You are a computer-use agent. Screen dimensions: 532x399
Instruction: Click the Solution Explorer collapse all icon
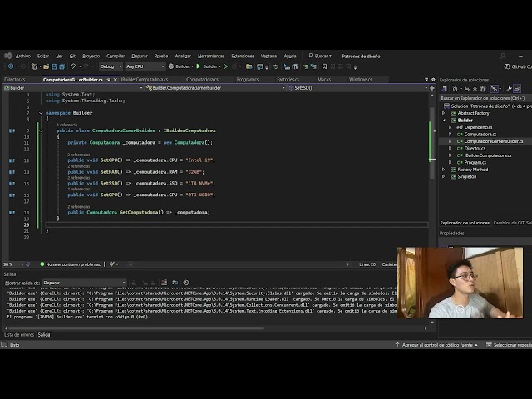tap(475, 89)
